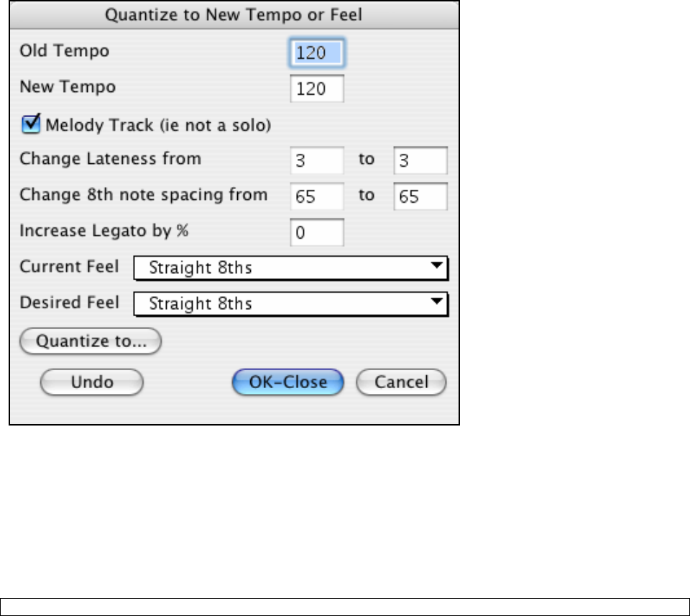The width and height of the screenshot is (690, 616).
Task: Click the Change Lateness 'to' field
Action: point(420,160)
